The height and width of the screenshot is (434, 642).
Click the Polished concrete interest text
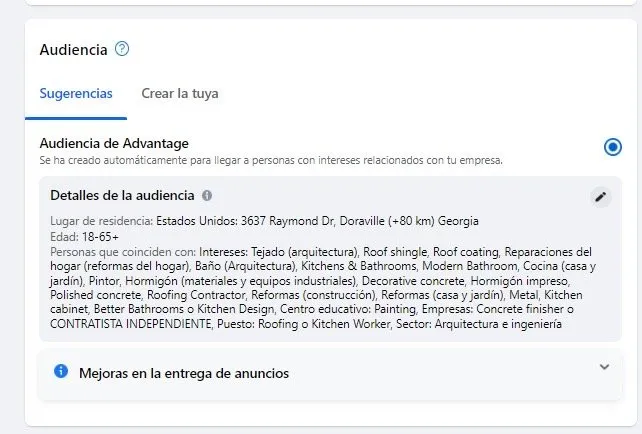click(x=96, y=295)
